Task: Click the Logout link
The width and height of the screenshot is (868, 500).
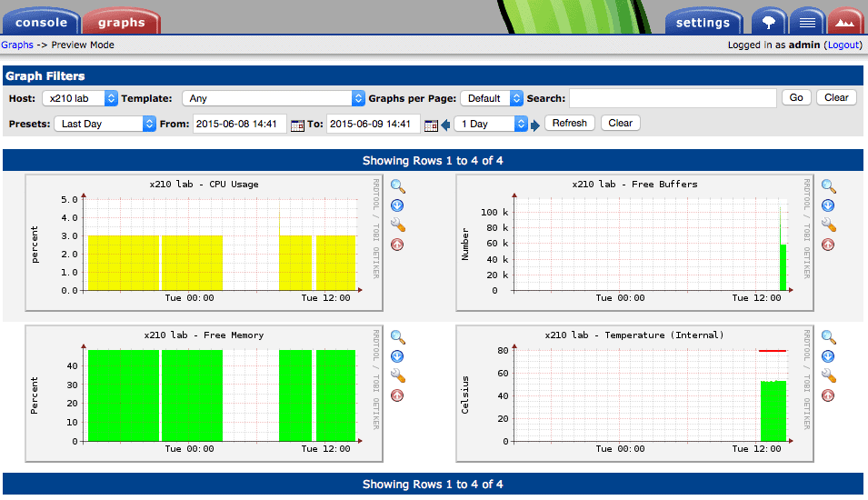Action: tap(843, 45)
